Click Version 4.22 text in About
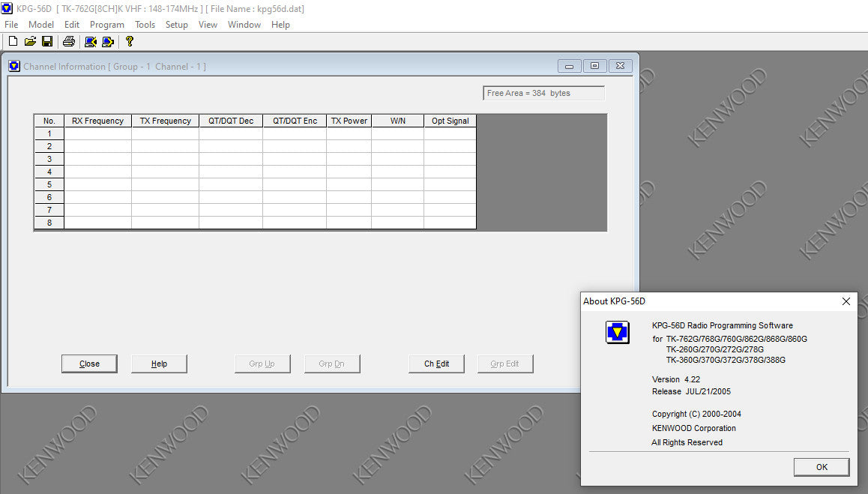868x494 pixels. (676, 379)
